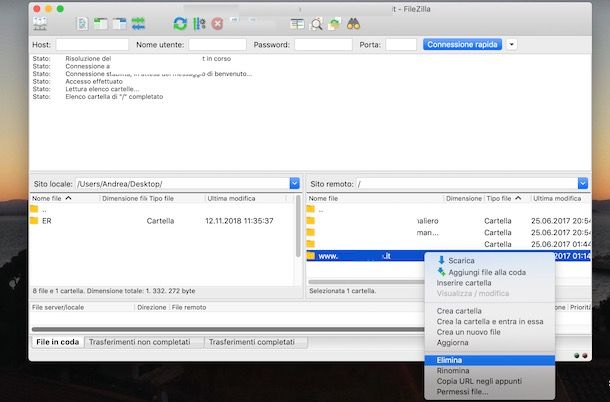Click the add-to-queue icon beside Aggiungi file
Viewport: 610px width, 402px height.
point(441,272)
